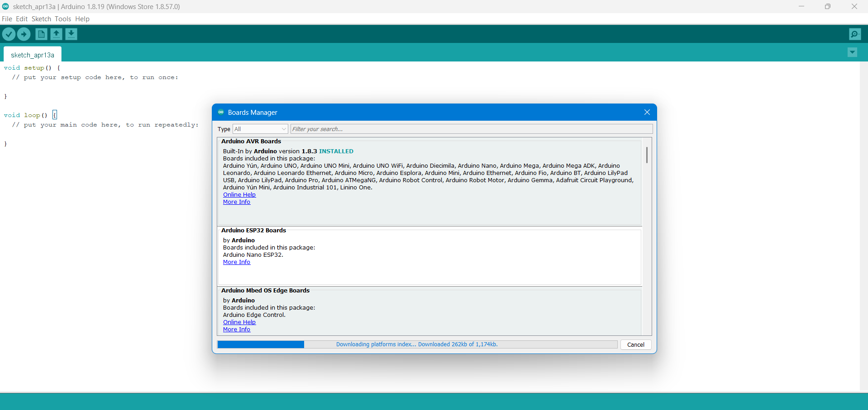Click the 'Arduino Edge Control.' board text
The width and height of the screenshot is (868, 410).
pyautogui.click(x=254, y=315)
